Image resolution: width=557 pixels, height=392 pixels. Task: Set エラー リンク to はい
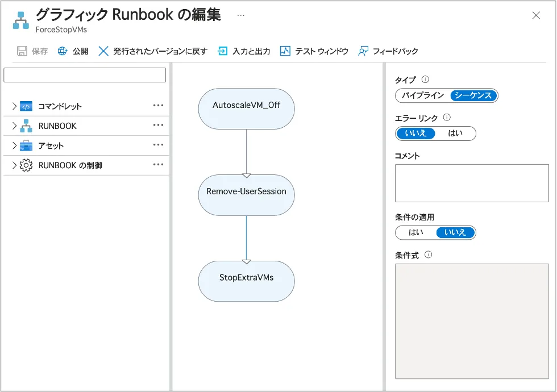point(455,134)
